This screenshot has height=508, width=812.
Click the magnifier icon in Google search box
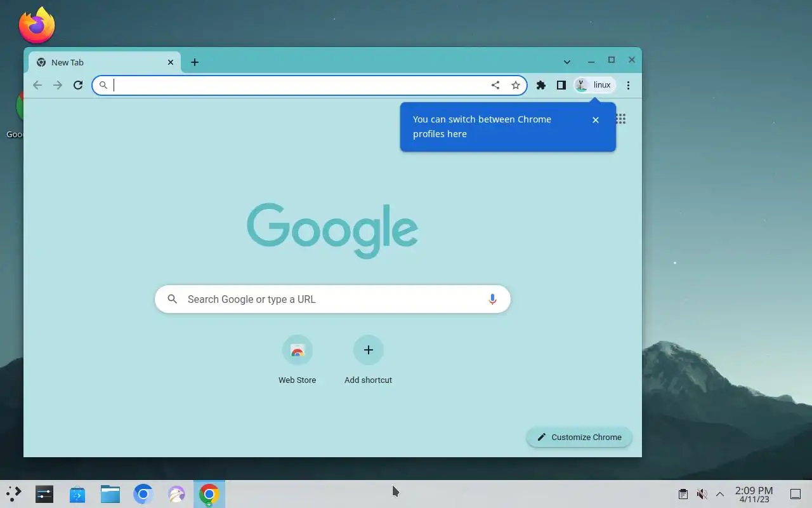click(172, 299)
